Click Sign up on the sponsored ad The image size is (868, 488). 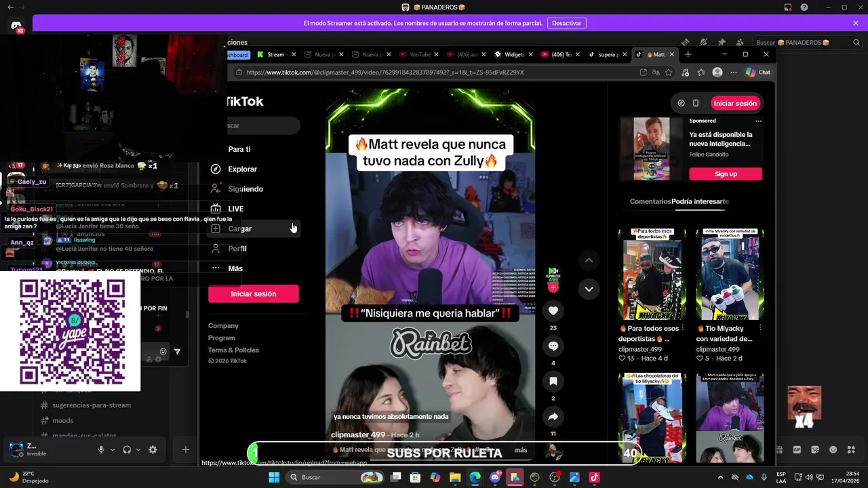[x=726, y=174]
